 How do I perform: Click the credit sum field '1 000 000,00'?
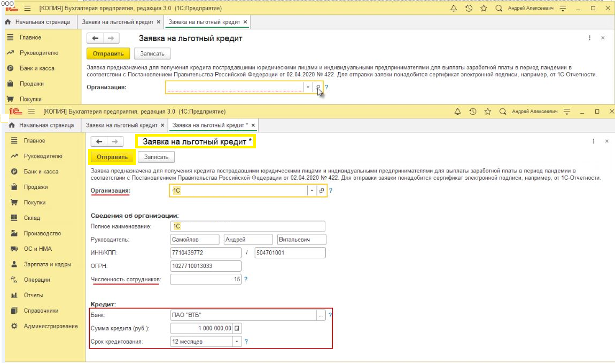point(201,328)
